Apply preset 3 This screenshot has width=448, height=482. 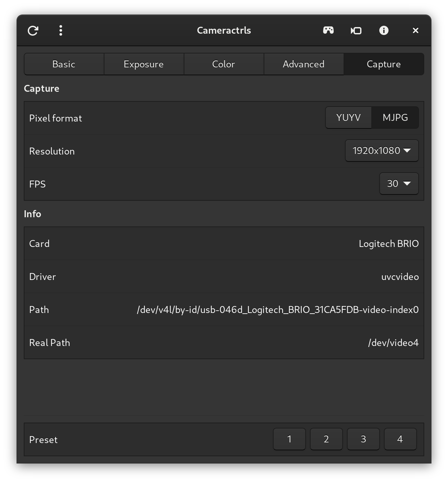coord(363,439)
